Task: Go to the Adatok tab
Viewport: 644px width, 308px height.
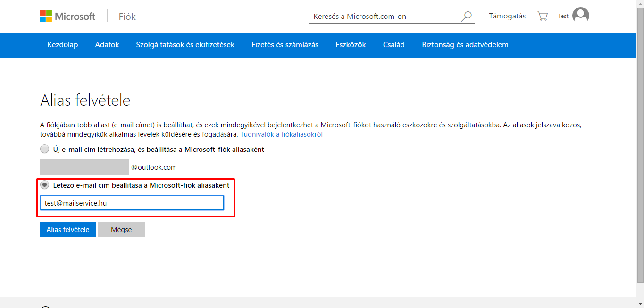Action: [x=107, y=45]
